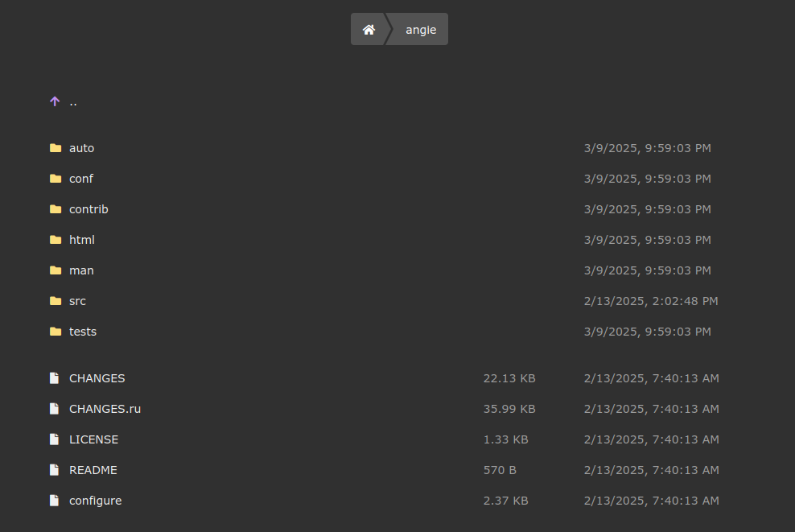Click the auto folder icon

click(55, 148)
